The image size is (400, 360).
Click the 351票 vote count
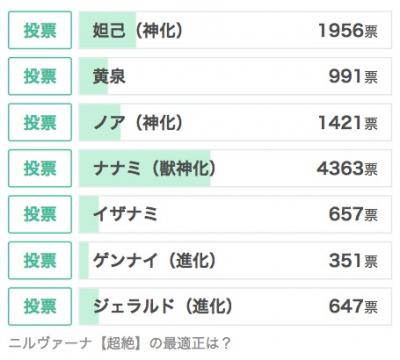click(x=353, y=261)
